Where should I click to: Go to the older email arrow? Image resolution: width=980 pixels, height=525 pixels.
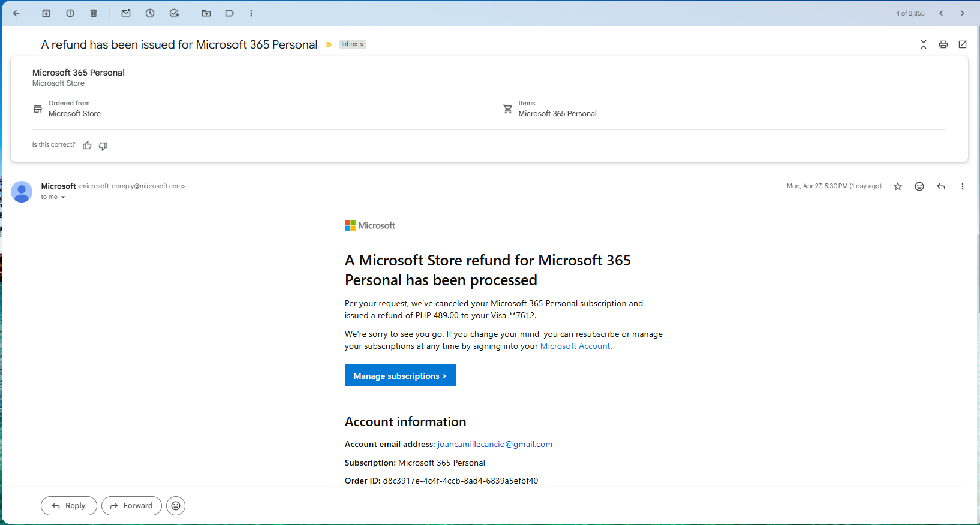click(963, 13)
